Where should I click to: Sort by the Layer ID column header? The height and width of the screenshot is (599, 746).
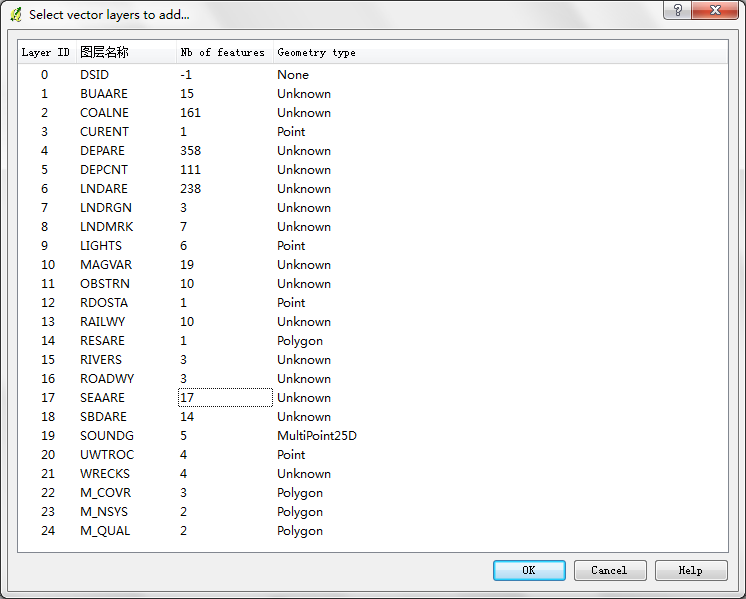[46, 52]
